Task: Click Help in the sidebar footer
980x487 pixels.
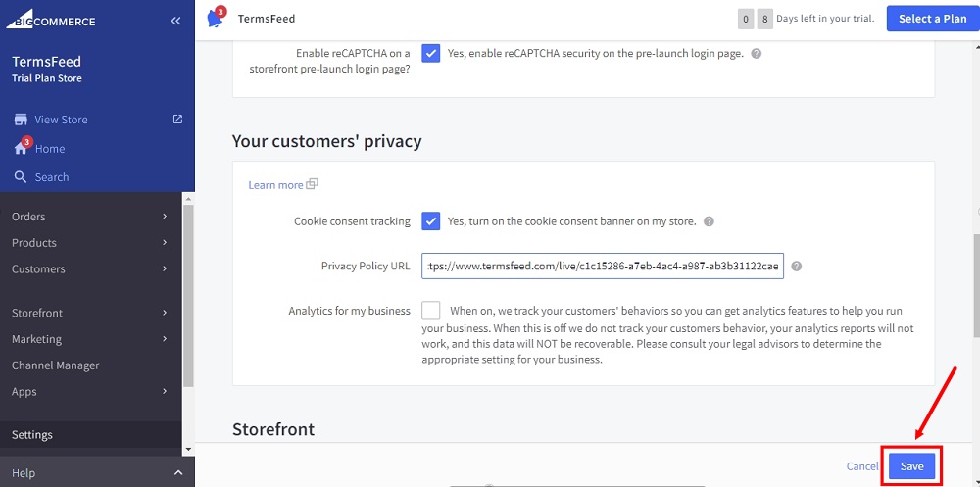Action: 24,473
